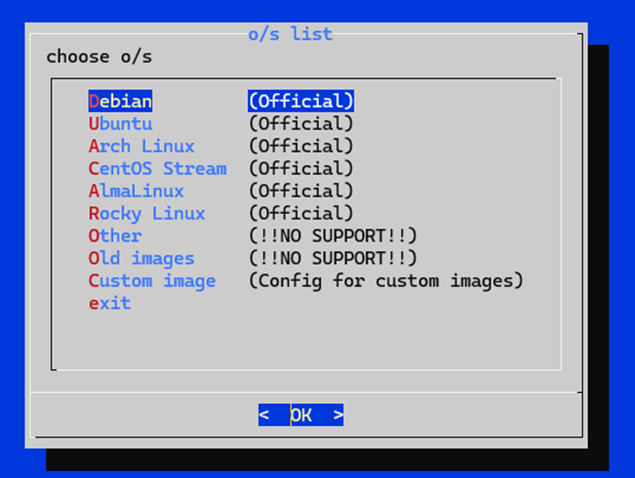Select AlmaLinux in the list
The width and height of the screenshot is (635, 478).
tap(136, 191)
